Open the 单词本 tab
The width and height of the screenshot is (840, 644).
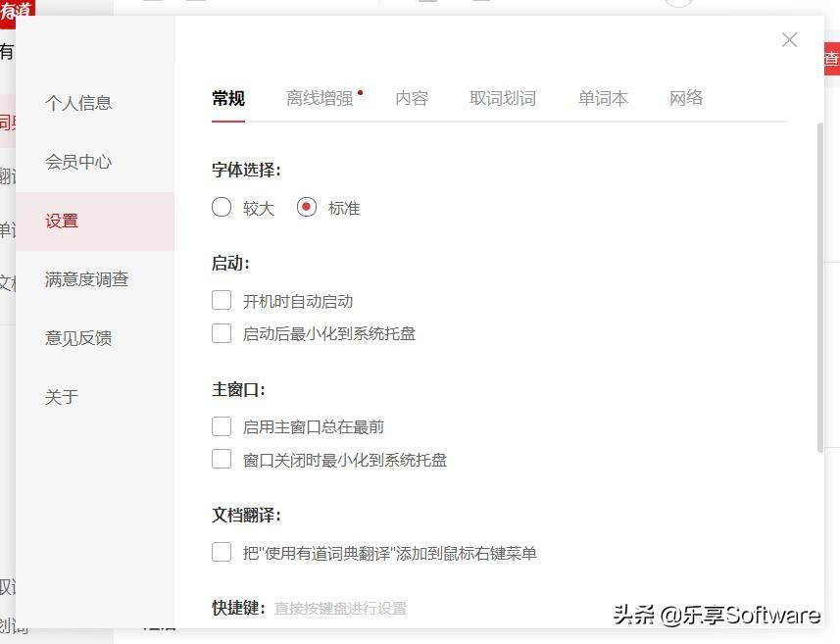point(602,98)
